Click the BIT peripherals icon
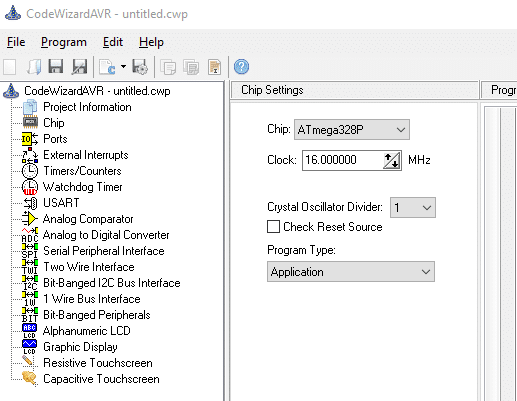The width and height of the screenshot is (517, 401). click(x=30, y=315)
